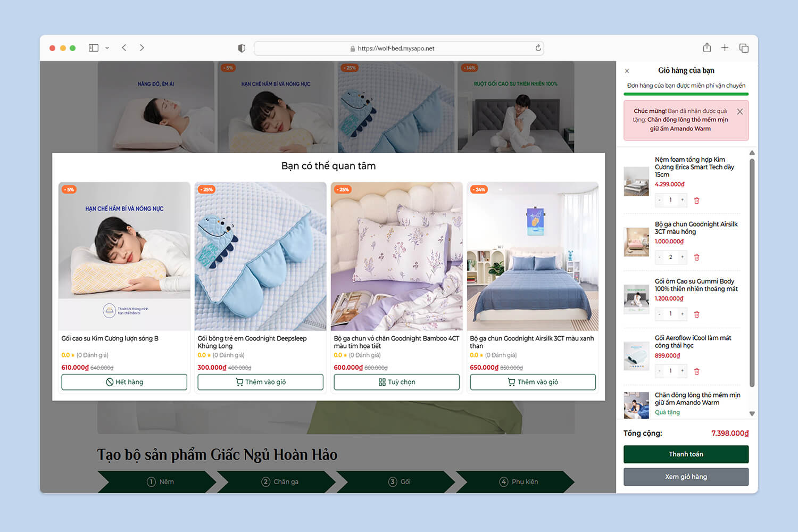Decrease quantity of Nệm foam Kim Cương Erica
This screenshot has height=532, width=798.
click(x=659, y=200)
